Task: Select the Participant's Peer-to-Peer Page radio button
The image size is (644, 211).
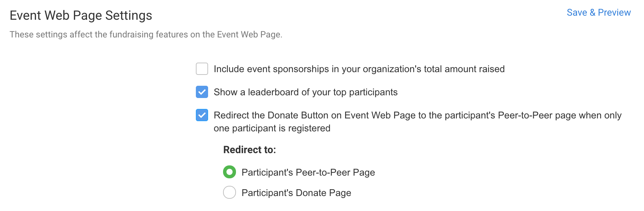Action: coord(230,172)
